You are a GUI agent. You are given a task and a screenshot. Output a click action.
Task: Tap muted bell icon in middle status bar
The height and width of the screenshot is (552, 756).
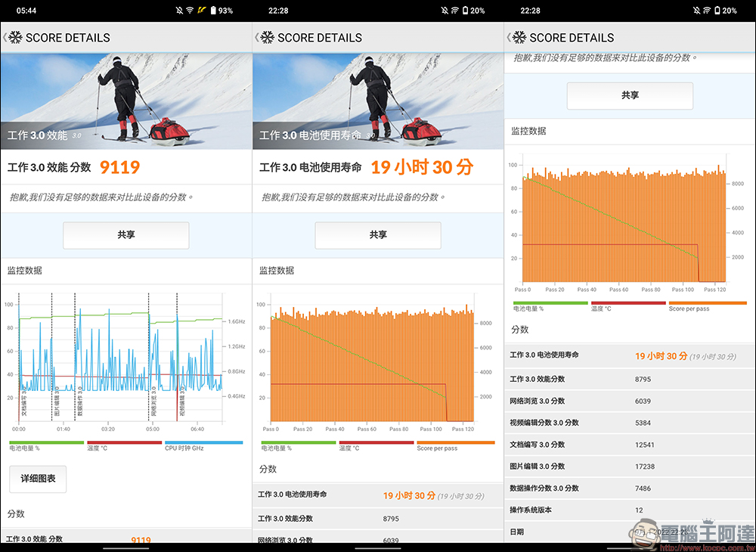click(445, 10)
